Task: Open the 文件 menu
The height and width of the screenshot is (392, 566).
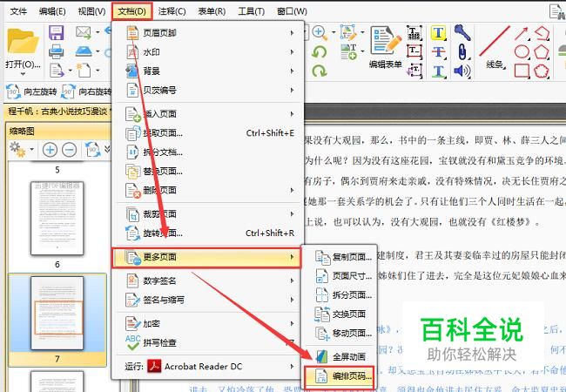Action: pos(18,11)
